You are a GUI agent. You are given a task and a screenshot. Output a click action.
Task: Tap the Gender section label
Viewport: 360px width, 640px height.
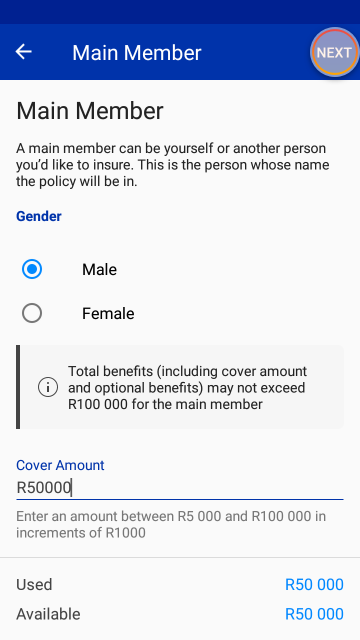(39, 216)
